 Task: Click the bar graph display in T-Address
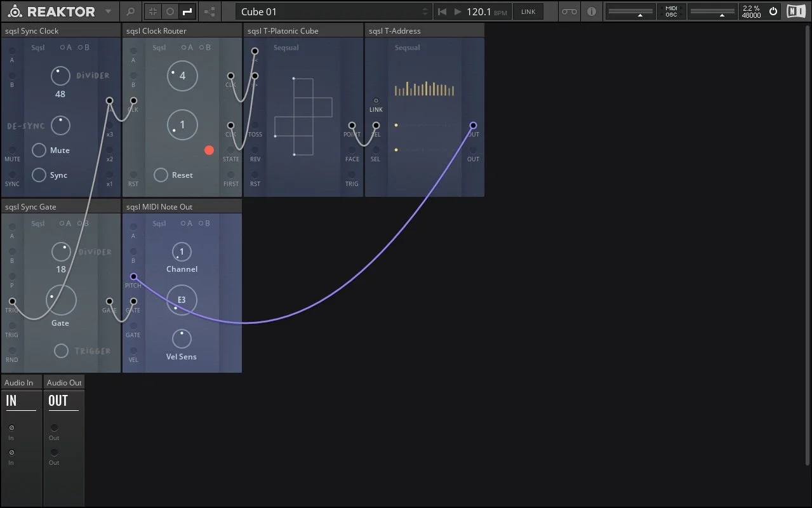[424, 88]
